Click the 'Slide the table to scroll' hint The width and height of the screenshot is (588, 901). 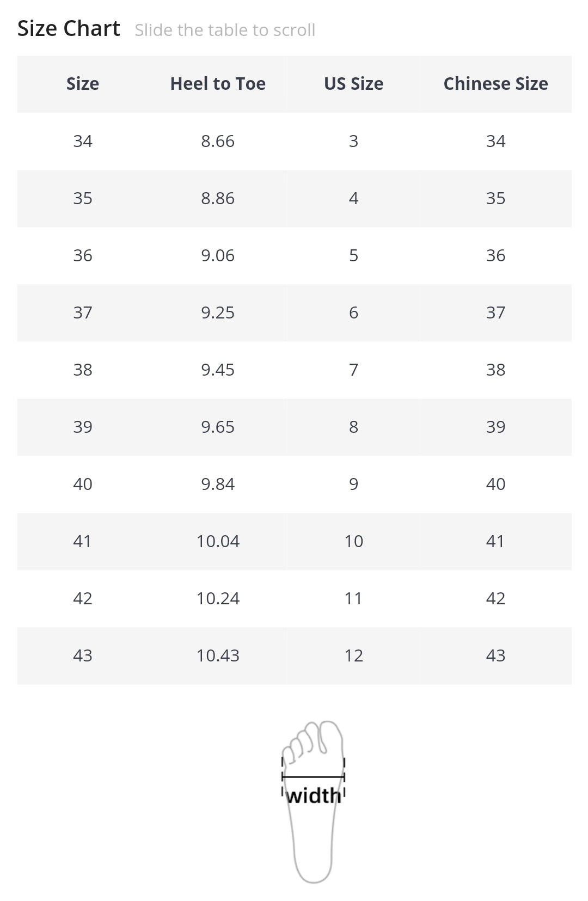(x=225, y=30)
